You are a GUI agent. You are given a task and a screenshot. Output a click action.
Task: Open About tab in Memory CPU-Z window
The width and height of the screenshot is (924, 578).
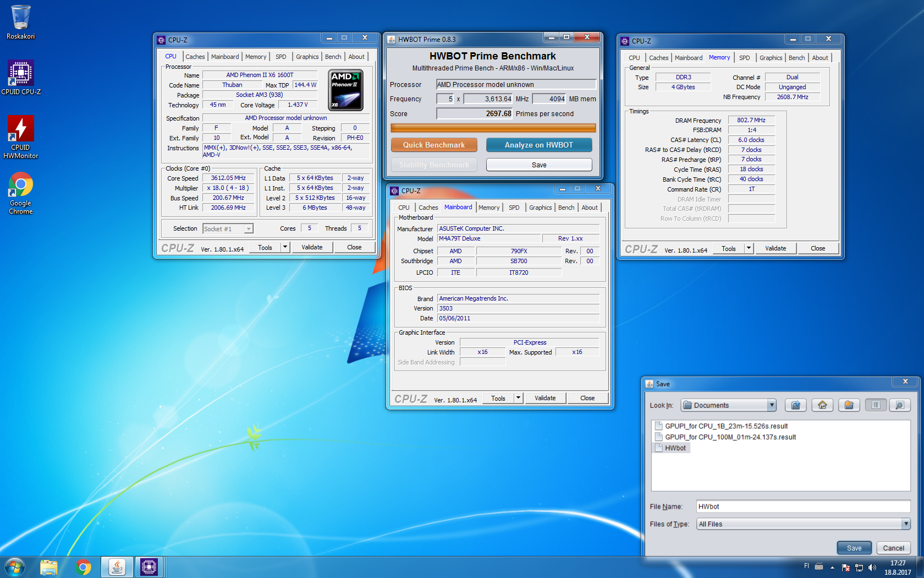point(820,58)
